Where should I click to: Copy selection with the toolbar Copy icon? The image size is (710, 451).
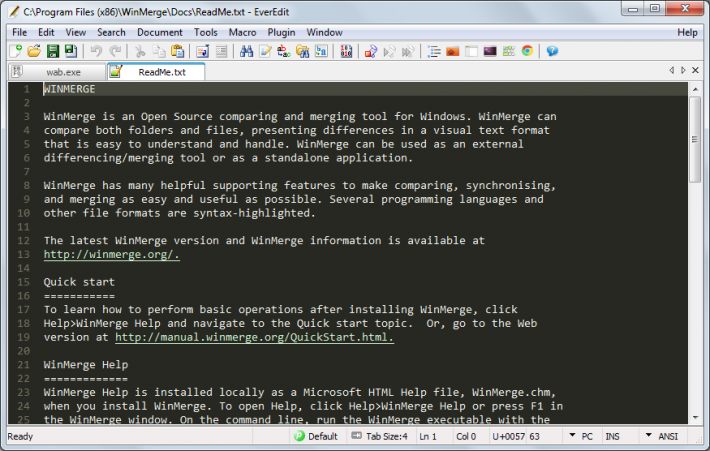click(159, 51)
